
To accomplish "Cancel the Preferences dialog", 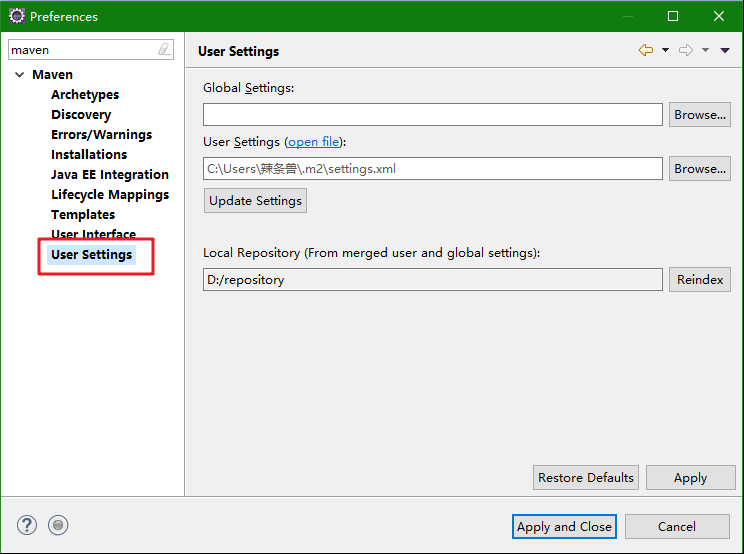I will point(677,526).
